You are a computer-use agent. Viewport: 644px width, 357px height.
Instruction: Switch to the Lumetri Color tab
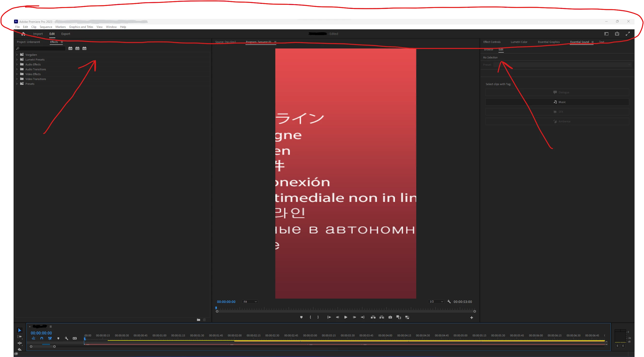[x=519, y=42]
